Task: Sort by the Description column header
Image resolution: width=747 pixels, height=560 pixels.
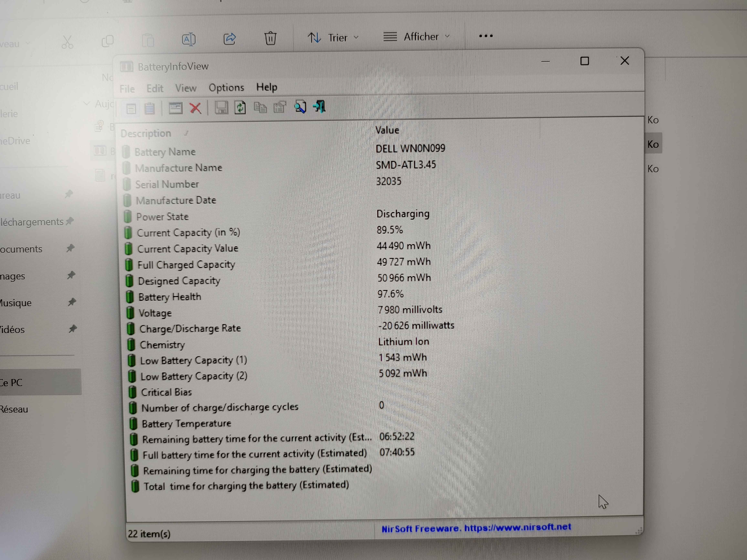Action: click(x=146, y=133)
